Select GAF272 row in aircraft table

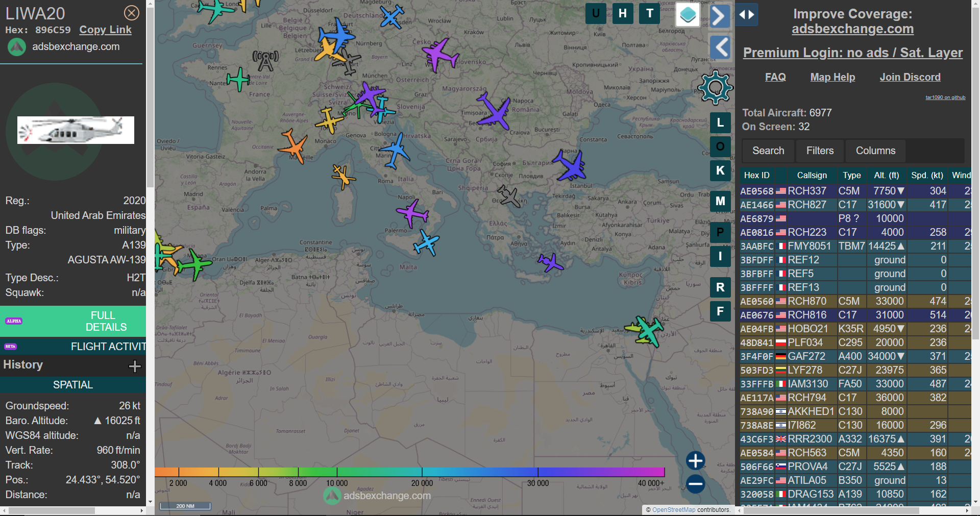pos(855,356)
